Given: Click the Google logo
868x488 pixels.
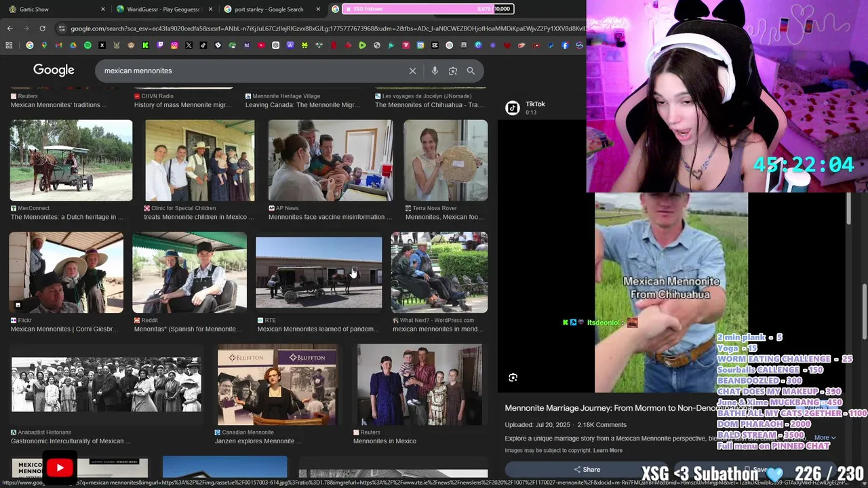Looking at the screenshot, I should point(54,70).
